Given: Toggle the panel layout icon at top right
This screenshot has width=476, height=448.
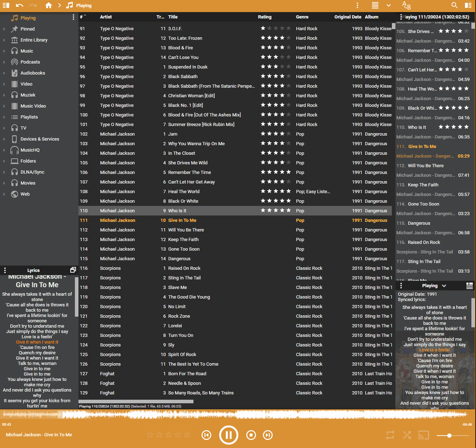Looking at the screenshot, I should 468,5.
